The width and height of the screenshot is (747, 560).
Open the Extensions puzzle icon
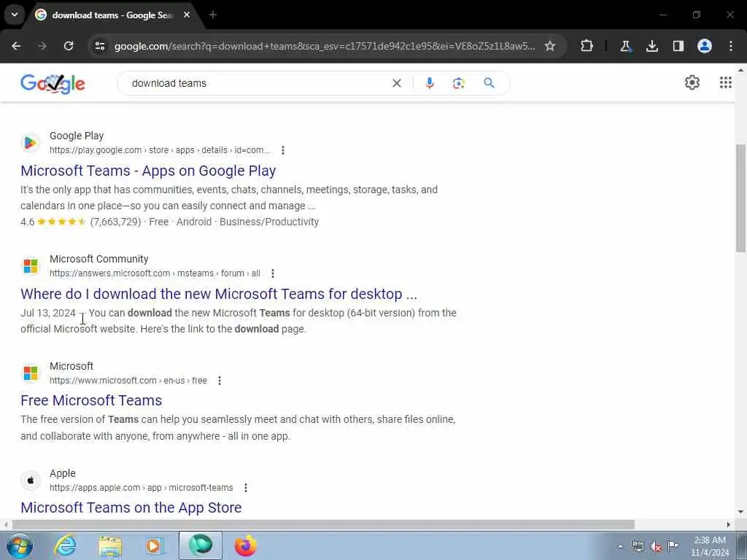(587, 46)
